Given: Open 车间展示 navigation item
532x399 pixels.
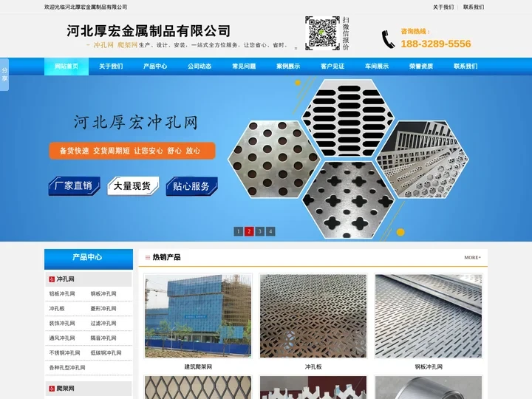Looking at the screenshot, I should (377, 66).
